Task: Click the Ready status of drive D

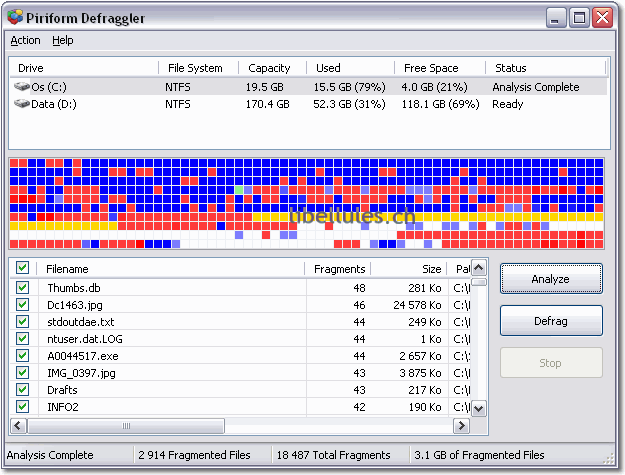Action: (x=507, y=104)
